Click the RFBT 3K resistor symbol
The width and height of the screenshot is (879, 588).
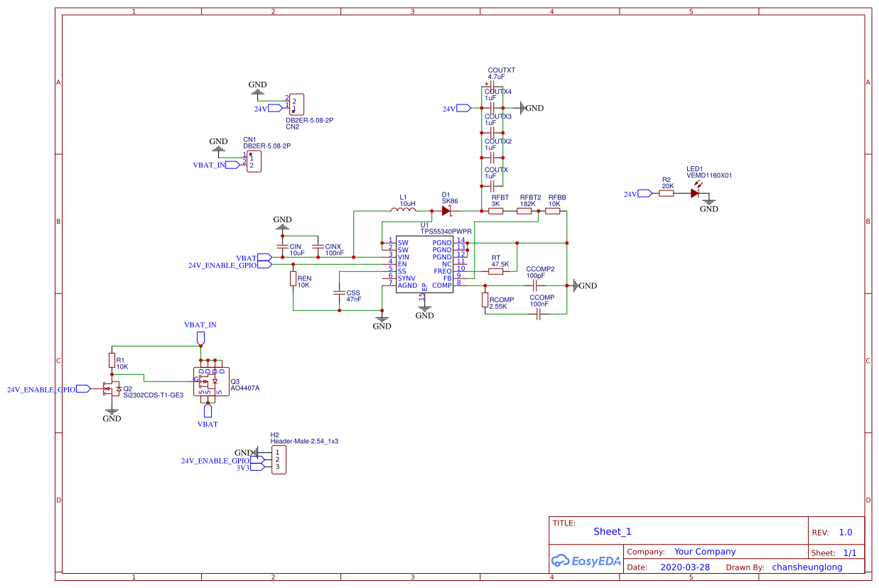pyautogui.click(x=496, y=211)
